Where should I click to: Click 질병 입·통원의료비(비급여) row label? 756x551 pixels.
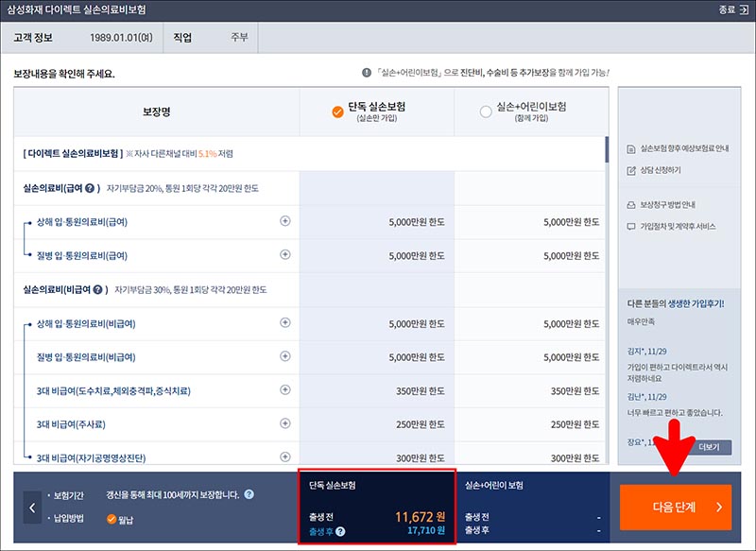pos(86,357)
